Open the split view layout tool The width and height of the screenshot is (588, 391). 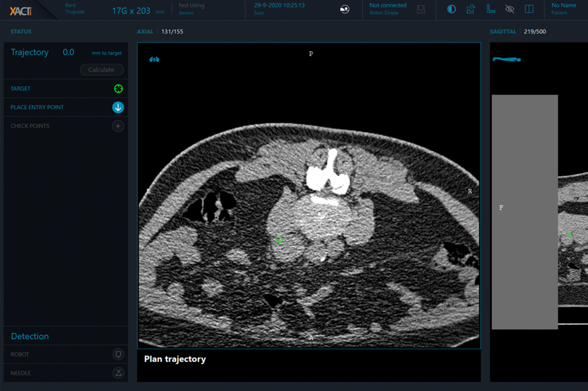pos(529,9)
